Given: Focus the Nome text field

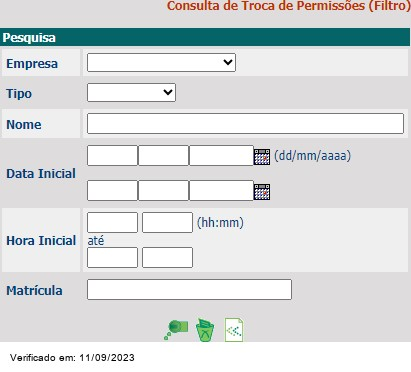Looking at the screenshot, I should click(x=245, y=123).
